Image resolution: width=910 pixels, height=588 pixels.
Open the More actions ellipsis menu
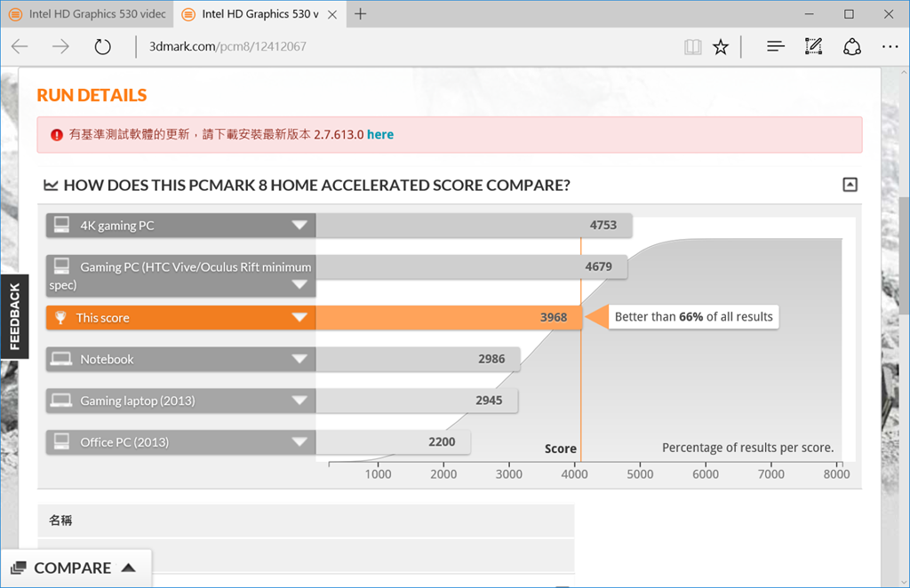coord(890,46)
